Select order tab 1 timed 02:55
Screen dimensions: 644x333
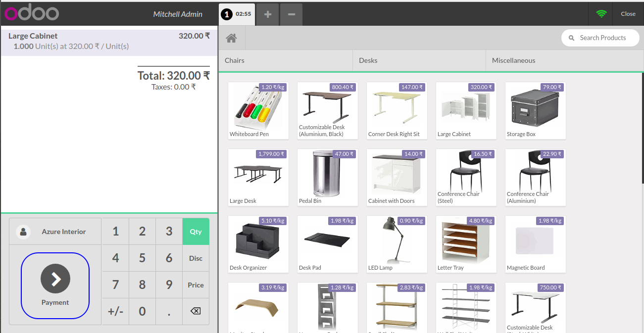tap(237, 14)
